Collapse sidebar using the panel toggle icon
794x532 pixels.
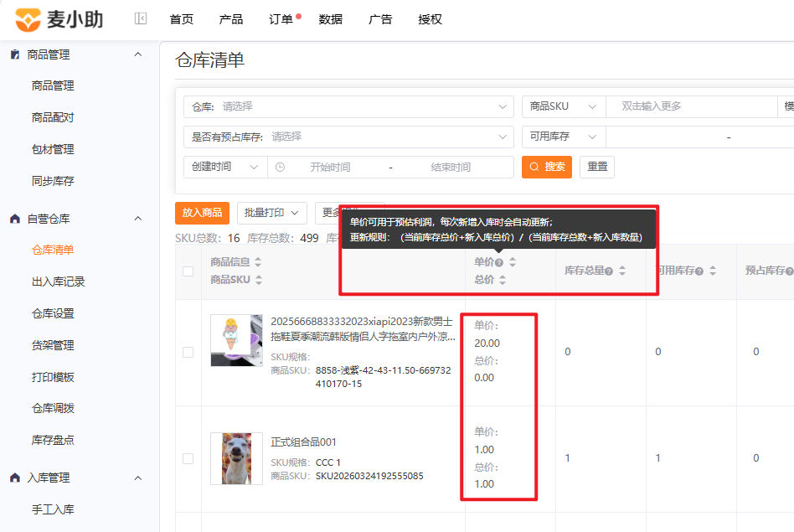[x=140, y=18]
